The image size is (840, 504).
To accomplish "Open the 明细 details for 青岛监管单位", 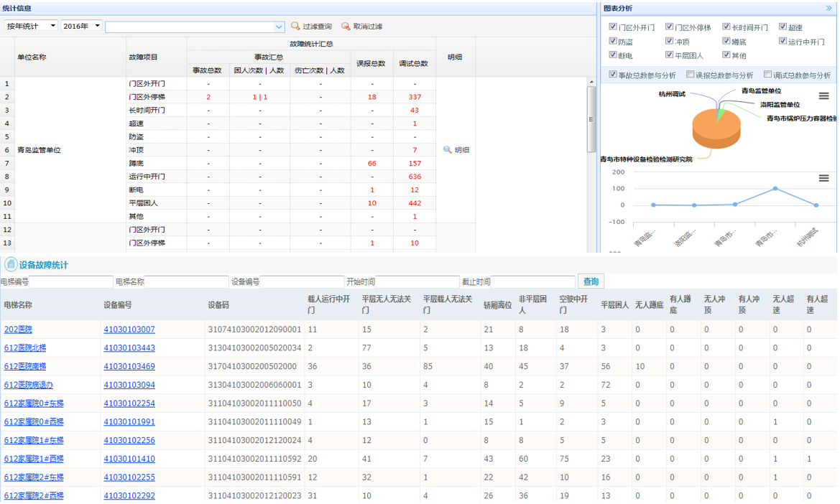I will pyautogui.click(x=456, y=150).
